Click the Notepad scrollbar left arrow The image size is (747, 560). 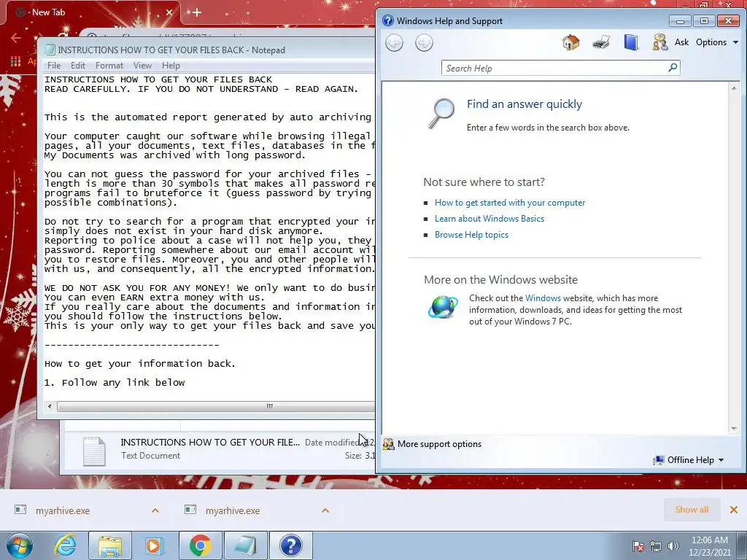tap(50, 406)
